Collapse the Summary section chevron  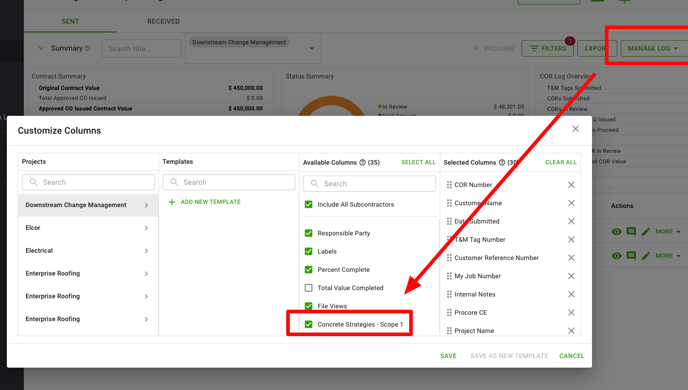pos(41,48)
